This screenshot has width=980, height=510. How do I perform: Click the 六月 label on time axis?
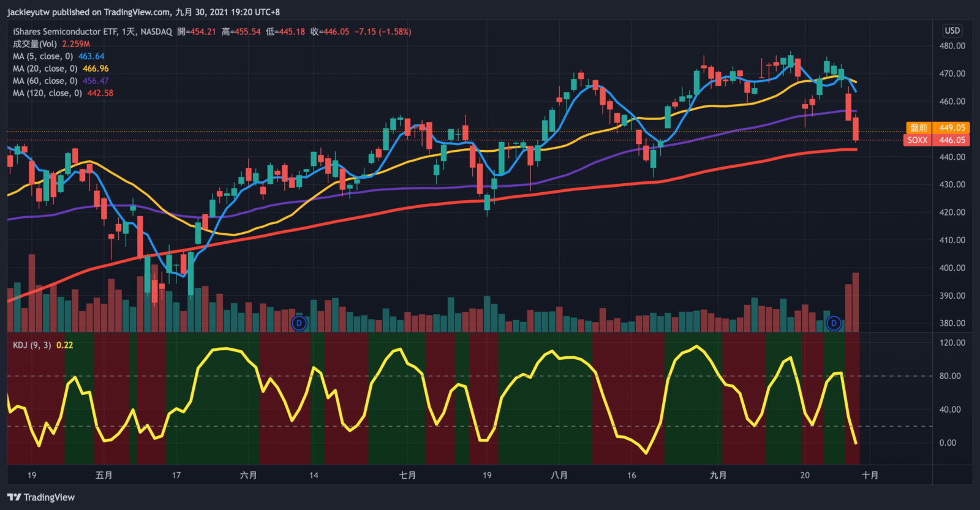point(248,475)
